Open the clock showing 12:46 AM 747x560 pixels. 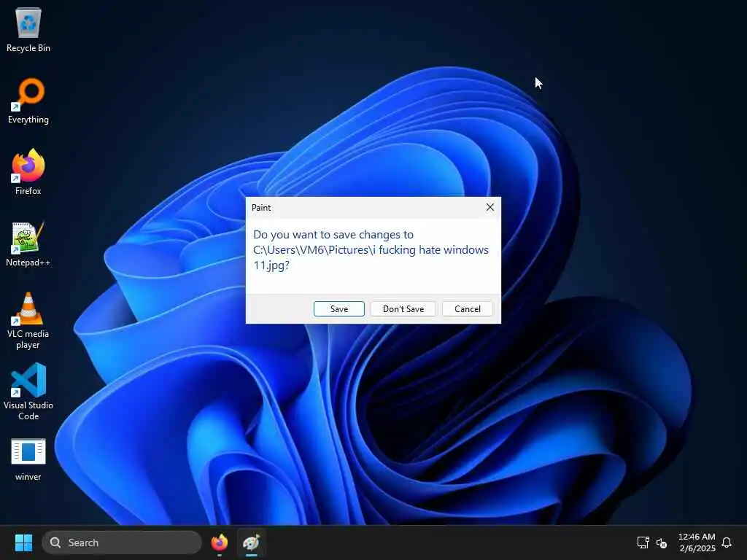[697, 542]
